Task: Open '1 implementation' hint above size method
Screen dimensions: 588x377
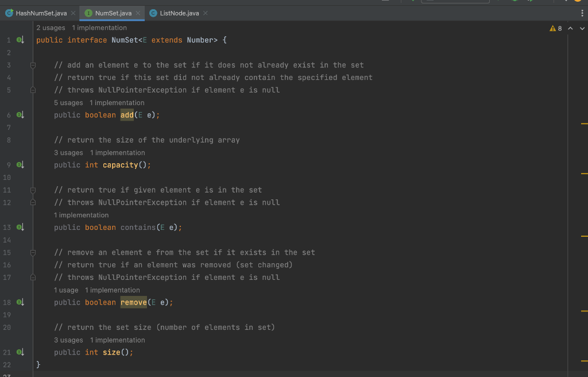Action: tap(117, 340)
